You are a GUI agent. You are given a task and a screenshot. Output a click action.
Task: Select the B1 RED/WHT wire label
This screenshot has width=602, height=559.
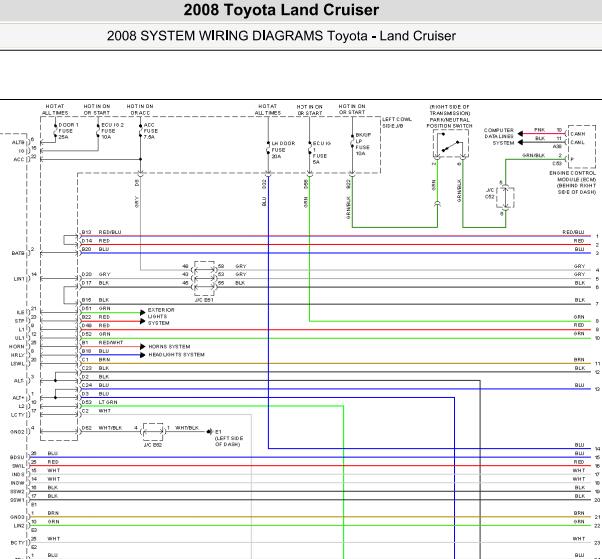coord(102,342)
